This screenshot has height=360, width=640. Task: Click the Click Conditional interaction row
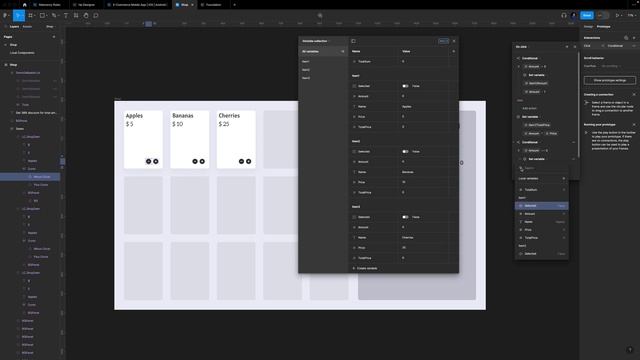click(610, 46)
